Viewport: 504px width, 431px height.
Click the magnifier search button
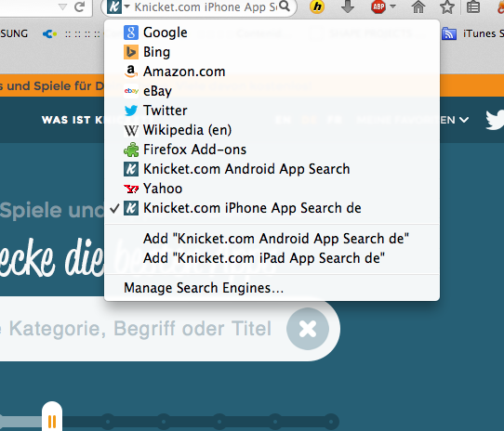click(285, 7)
